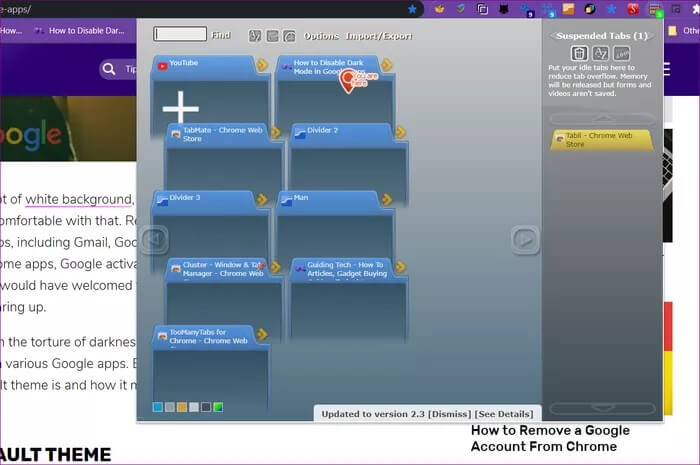Click the red S extension icon
The image size is (700, 465).
tap(633, 8)
